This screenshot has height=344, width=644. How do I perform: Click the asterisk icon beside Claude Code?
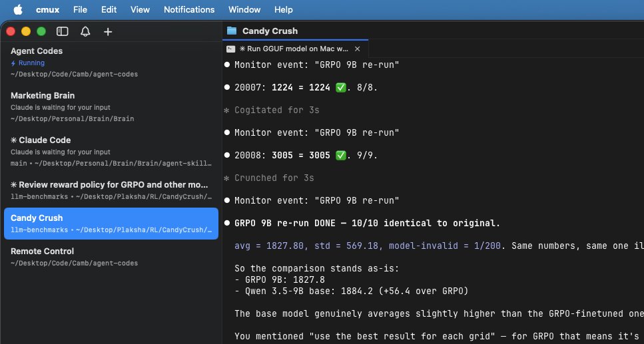click(13, 140)
